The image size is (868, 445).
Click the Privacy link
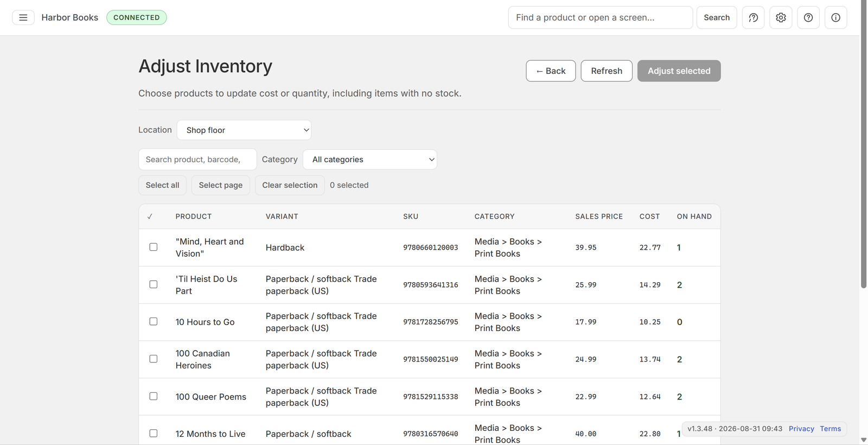coord(801,429)
